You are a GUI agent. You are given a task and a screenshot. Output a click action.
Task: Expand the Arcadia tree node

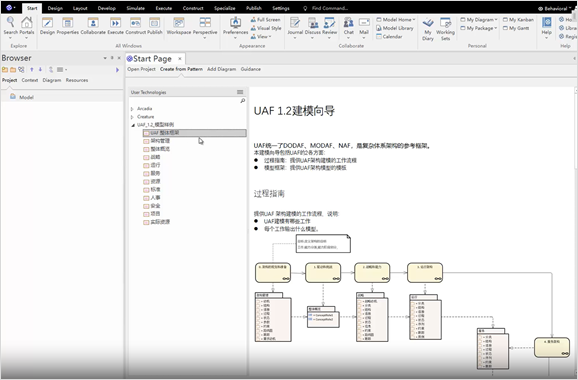tap(132, 109)
